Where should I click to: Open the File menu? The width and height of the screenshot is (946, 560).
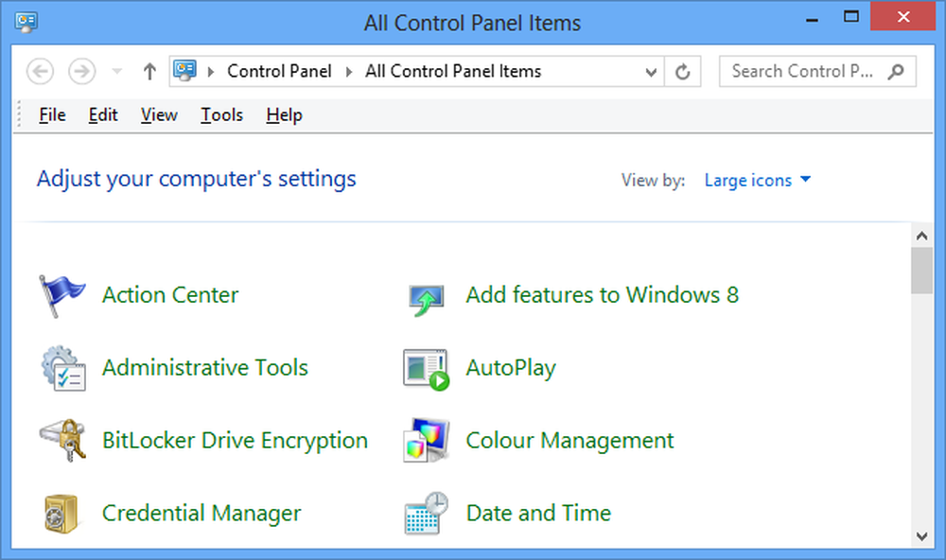[52, 114]
